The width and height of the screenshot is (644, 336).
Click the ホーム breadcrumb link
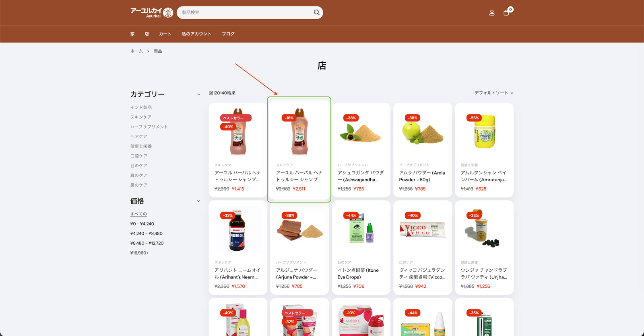coord(136,51)
